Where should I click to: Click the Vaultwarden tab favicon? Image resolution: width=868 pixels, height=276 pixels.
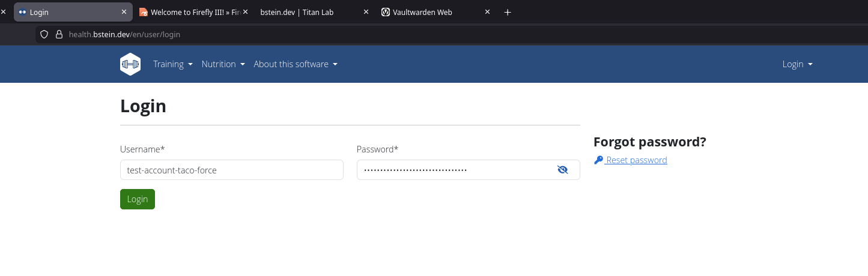386,12
